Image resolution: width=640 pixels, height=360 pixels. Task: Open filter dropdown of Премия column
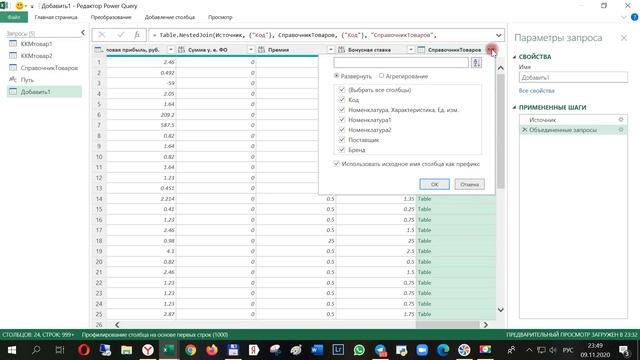click(x=331, y=50)
